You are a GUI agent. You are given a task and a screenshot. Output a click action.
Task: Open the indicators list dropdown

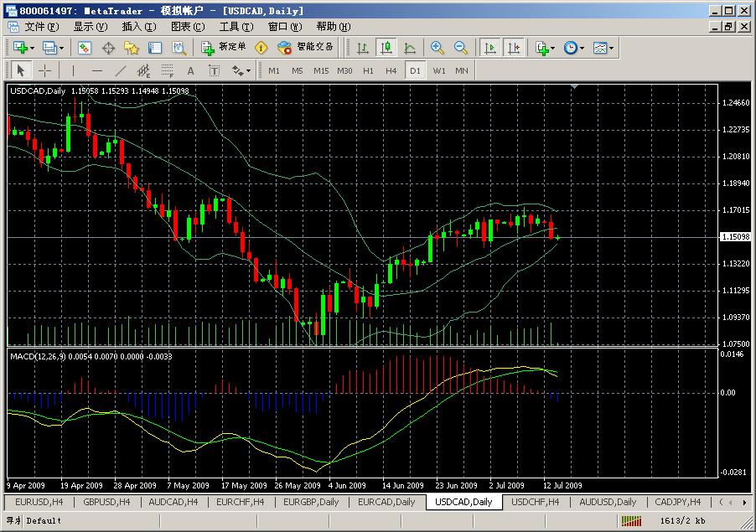546,48
